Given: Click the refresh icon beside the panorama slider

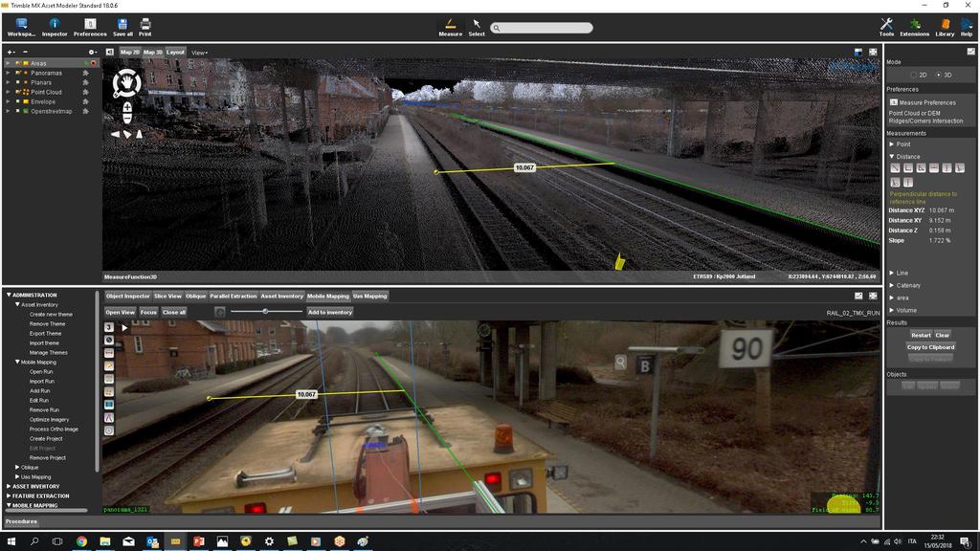Looking at the screenshot, I should coord(220,312).
